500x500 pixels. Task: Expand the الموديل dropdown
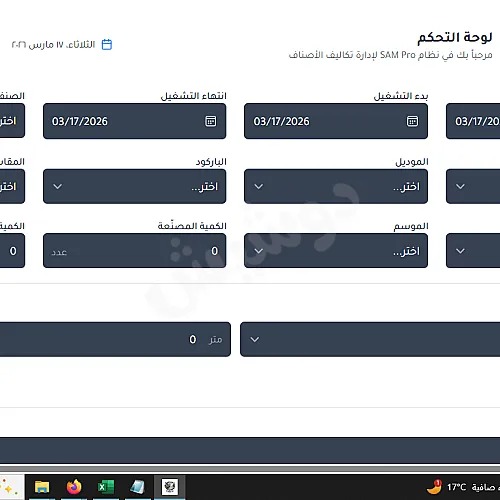336,186
